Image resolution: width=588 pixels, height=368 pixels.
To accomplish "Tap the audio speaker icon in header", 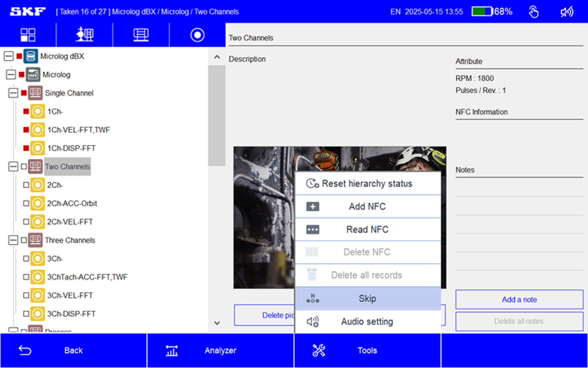I will (567, 12).
